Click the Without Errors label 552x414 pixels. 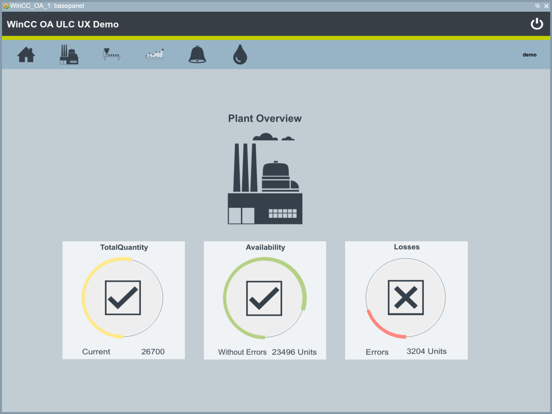(242, 352)
